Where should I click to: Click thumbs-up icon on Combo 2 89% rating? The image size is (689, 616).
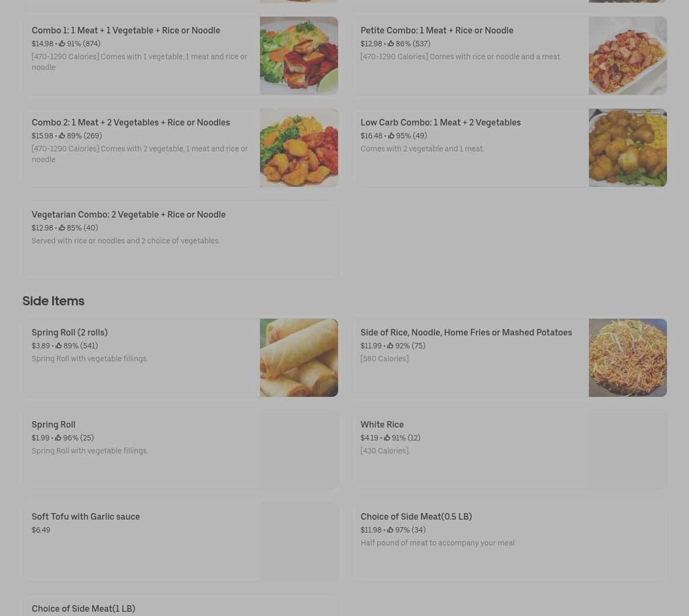[62, 136]
